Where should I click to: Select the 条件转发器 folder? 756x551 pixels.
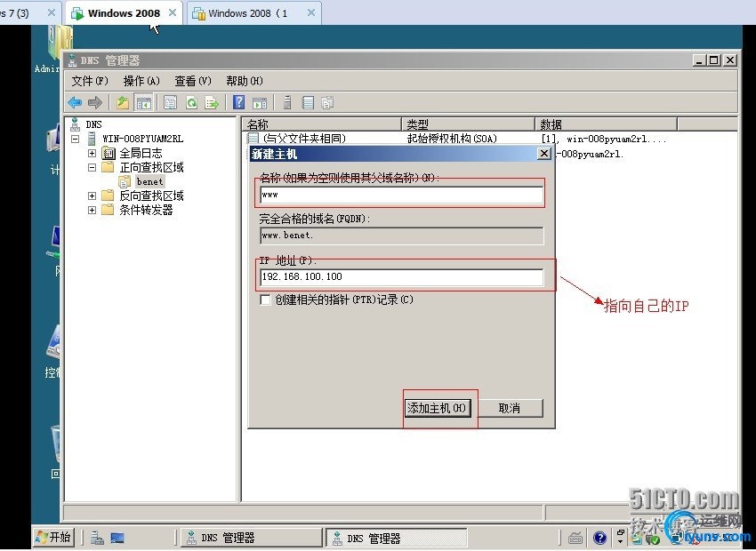[x=146, y=210]
